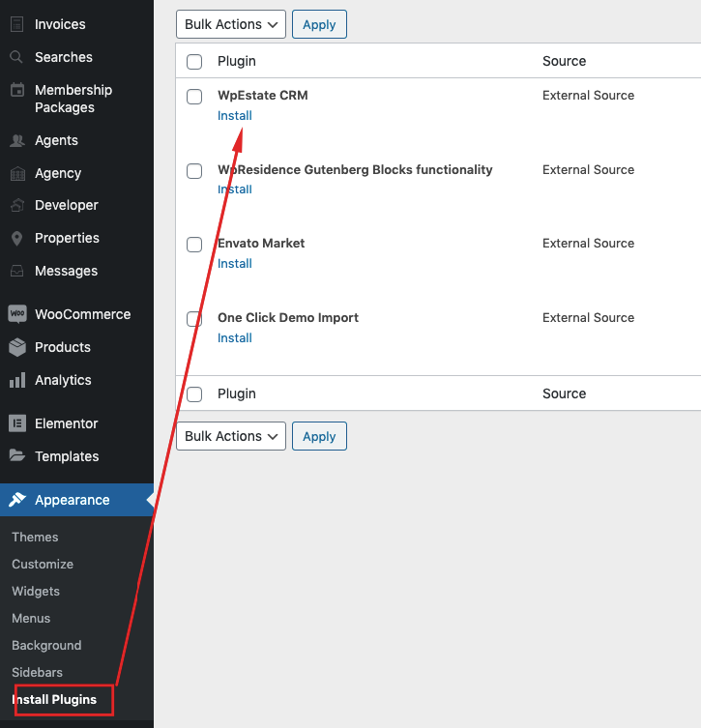
Task: Click the Agents people icon
Action: 17,140
